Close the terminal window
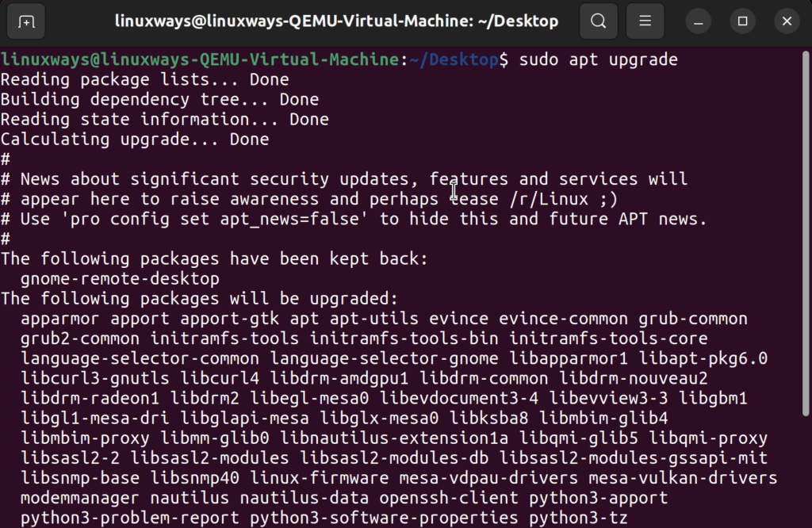 click(x=787, y=21)
